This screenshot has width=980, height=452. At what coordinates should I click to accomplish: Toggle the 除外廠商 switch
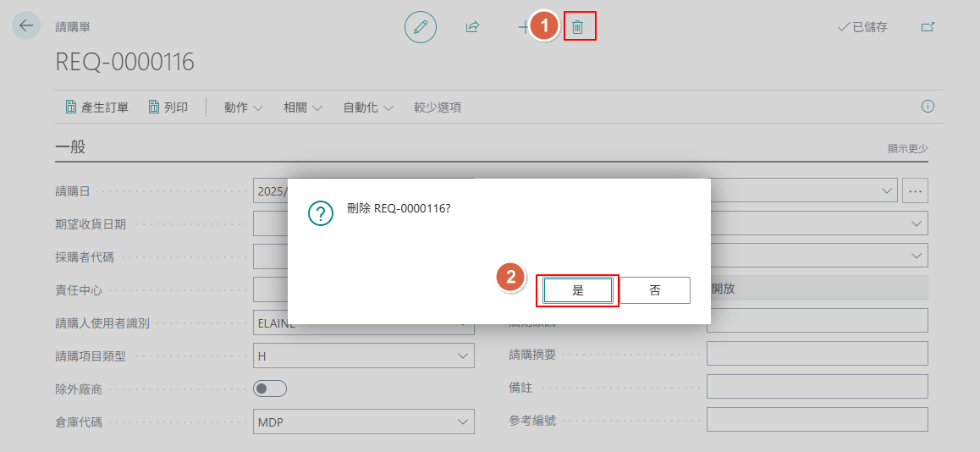[x=270, y=389]
